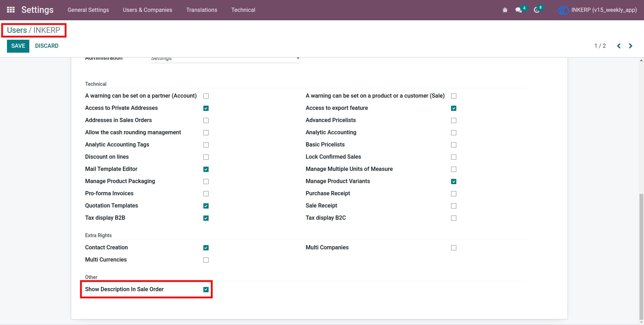Open General Settings menu
Viewport: 644px width, 325px height.
[x=88, y=10]
